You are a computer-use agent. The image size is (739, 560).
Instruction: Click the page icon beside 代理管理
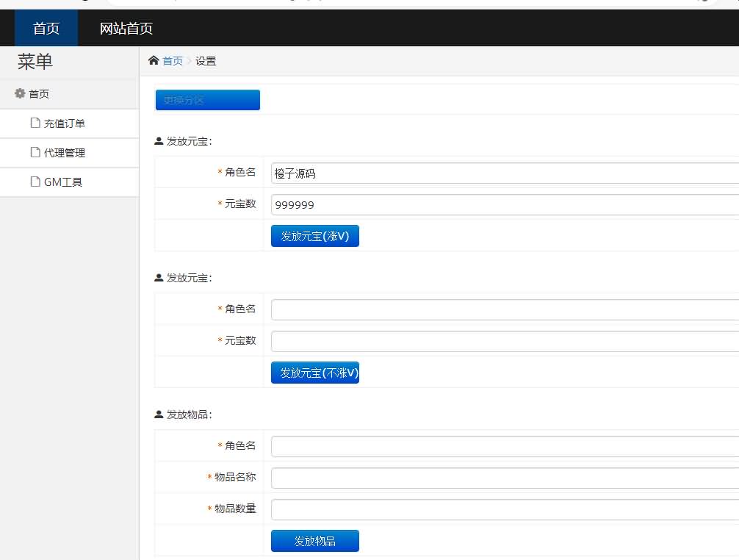[x=35, y=153]
